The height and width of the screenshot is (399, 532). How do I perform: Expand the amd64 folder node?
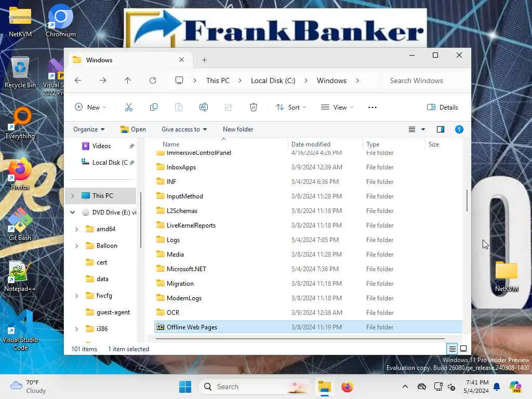[x=77, y=229]
